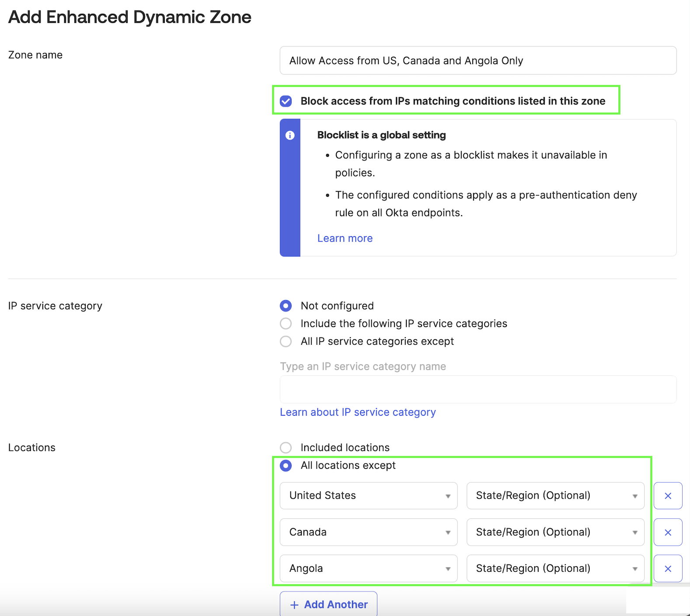Open the Angola country dropdown

click(369, 568)
